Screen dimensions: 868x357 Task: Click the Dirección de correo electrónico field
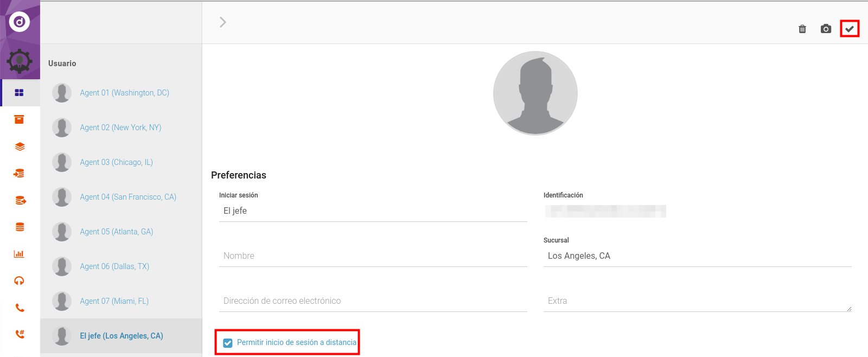(x=373, y=301)
